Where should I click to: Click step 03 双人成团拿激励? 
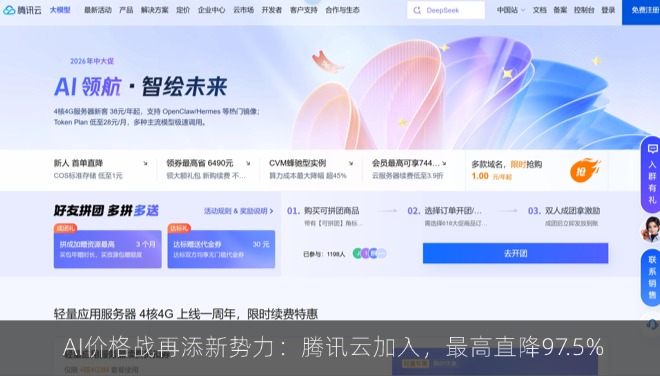click(x=564, y=216)
